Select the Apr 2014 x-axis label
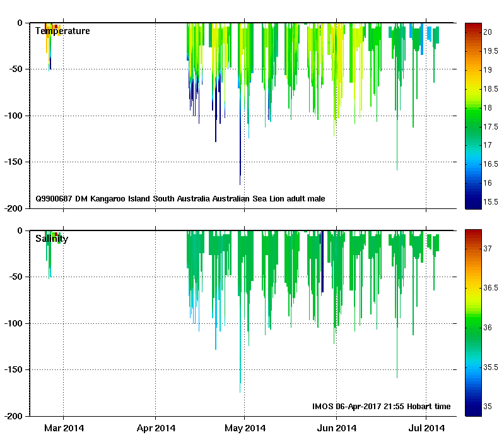This screenshot has height=442, width=504. coord(155,428)
